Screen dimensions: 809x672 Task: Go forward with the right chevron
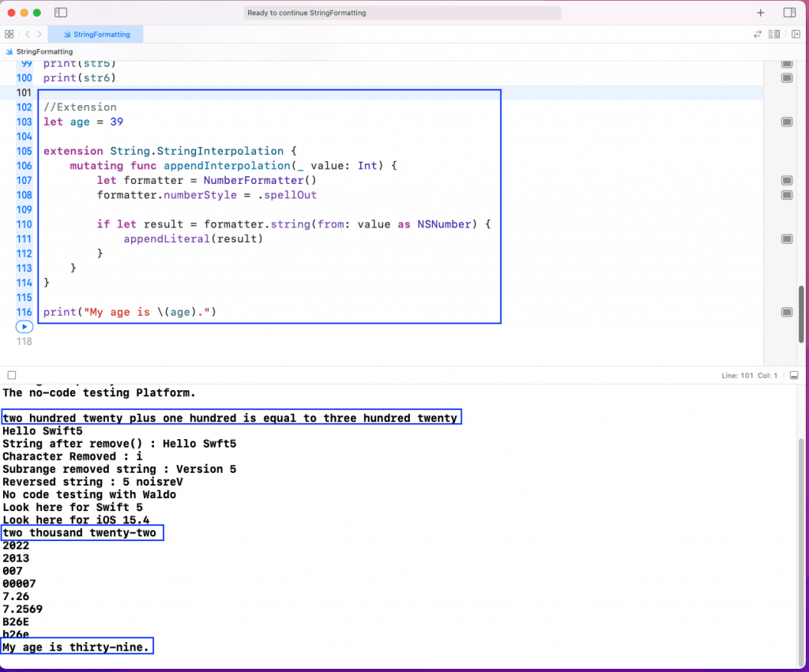[x=40, y=34]
